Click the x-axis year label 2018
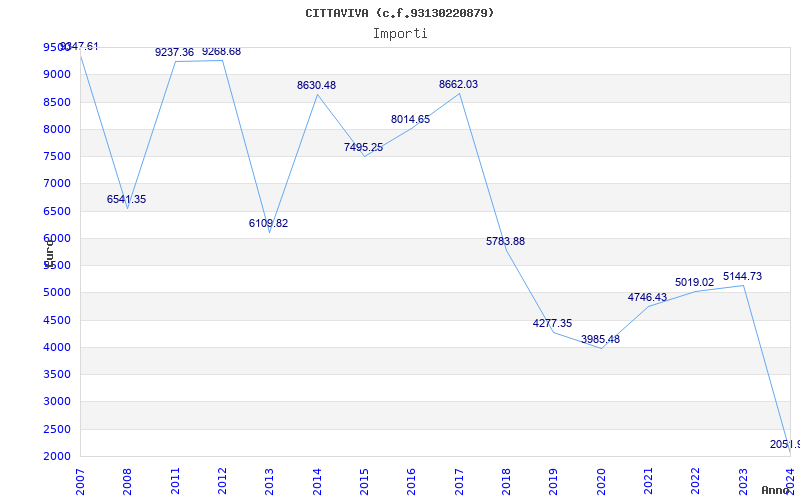Screen dimensions: 800x500 [x=507, y=482]
